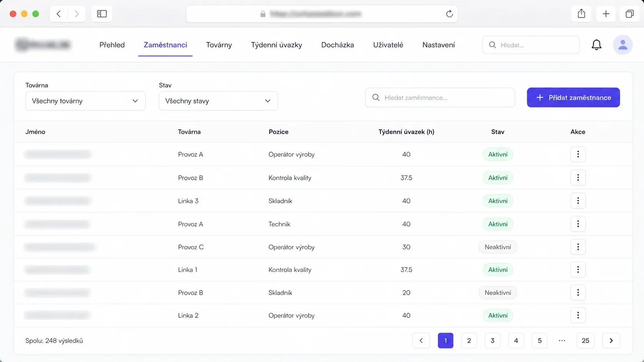Go forward with the browser forward arrow
Image resolution: width=644 pixels, height=362 pixels.
point(77,14)
